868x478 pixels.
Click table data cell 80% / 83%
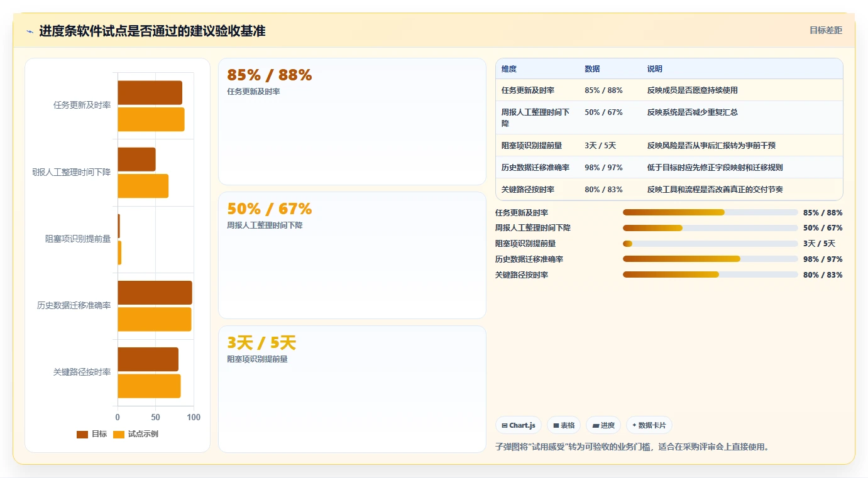coord(603,190)
